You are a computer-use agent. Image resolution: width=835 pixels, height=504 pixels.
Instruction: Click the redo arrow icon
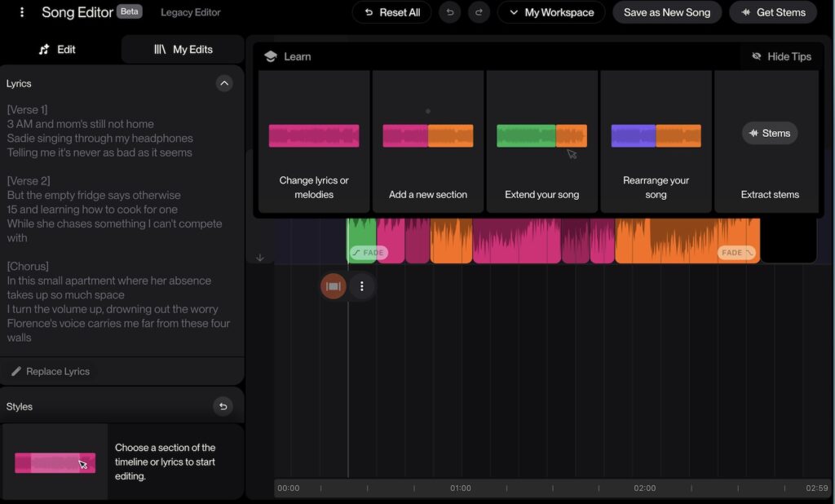(479, 12)
